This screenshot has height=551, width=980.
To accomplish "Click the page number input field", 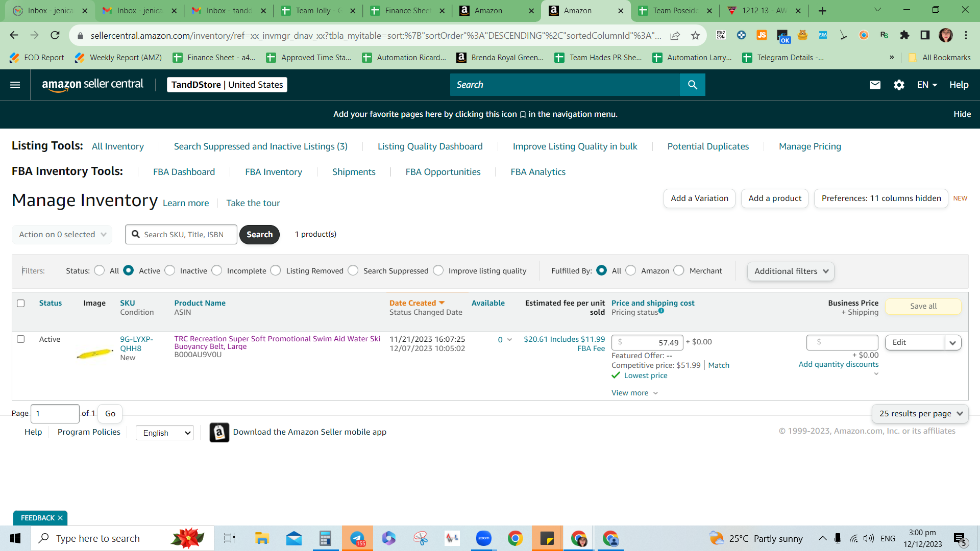I will [x=55, y=414].
